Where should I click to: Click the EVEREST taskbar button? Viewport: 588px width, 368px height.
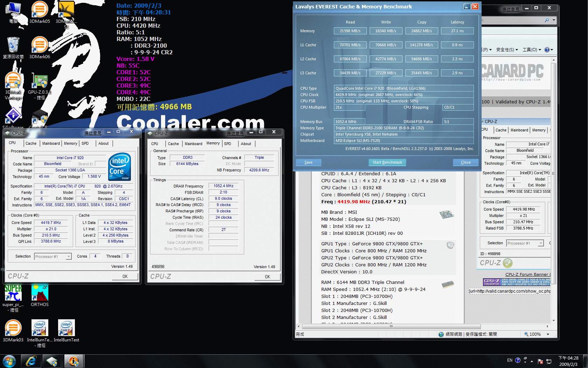tap(73, 361)
